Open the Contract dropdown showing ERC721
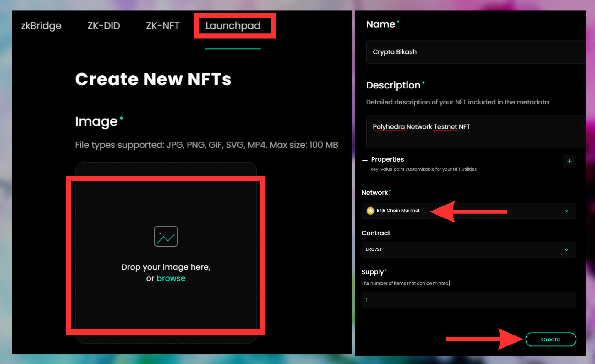Image resolution: width=595 pixels, height=364 pixels. (469, 250)
